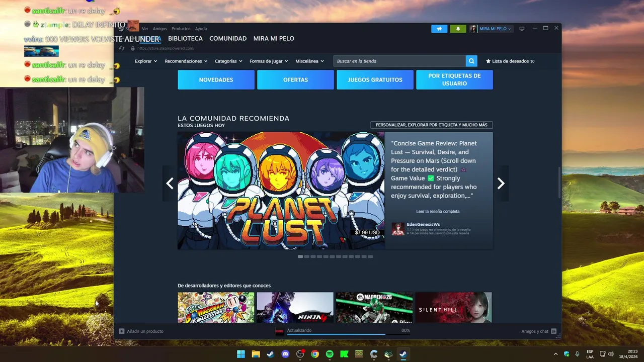
Task: Launch Google Chrome from the taskbar
Action: [315, 354]
